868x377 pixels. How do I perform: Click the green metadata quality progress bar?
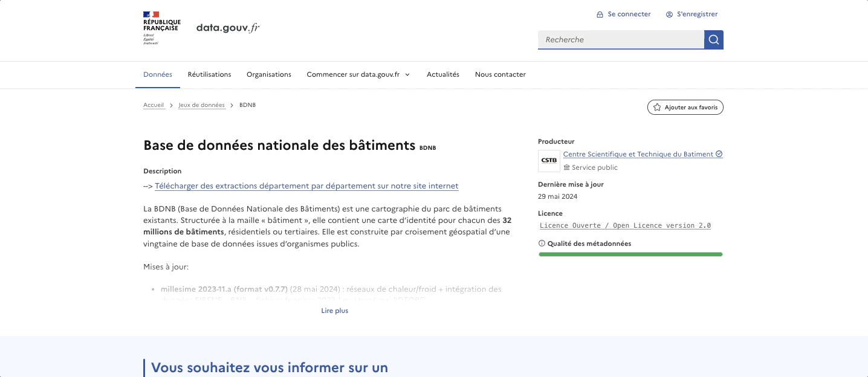630,254
